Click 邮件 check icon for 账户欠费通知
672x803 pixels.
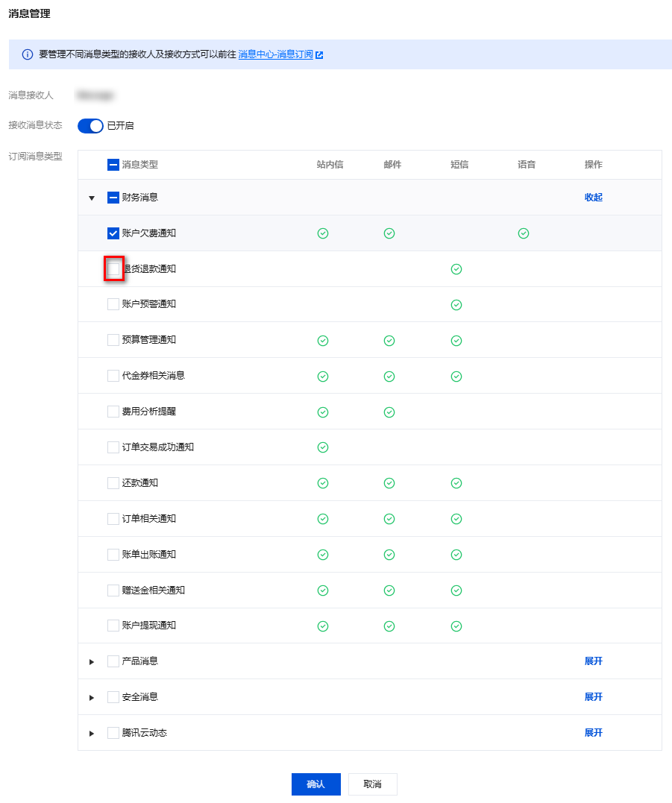389,233
